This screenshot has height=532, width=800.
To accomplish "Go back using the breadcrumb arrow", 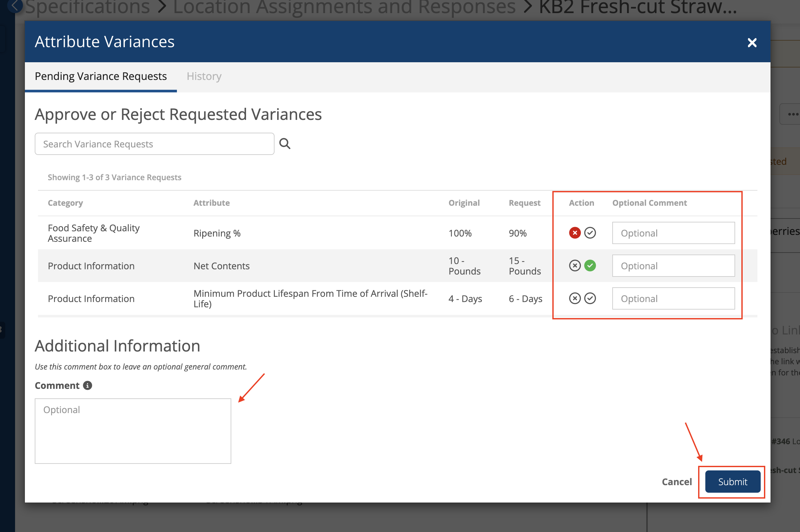I will [x=15, y=5].
